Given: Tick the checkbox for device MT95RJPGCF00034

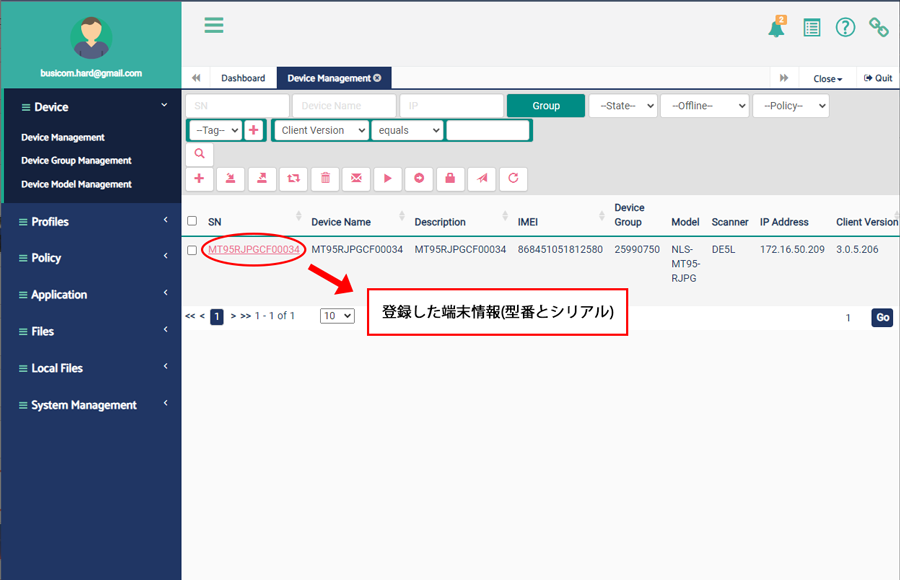Looking at the screenshot, I should click(192, 250).
